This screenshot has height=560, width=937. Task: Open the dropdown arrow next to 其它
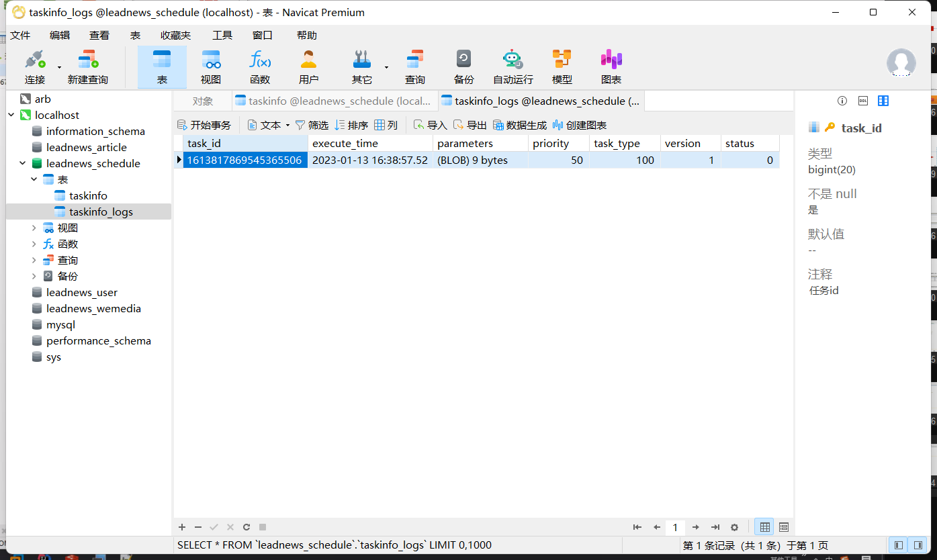pos(386,67)
